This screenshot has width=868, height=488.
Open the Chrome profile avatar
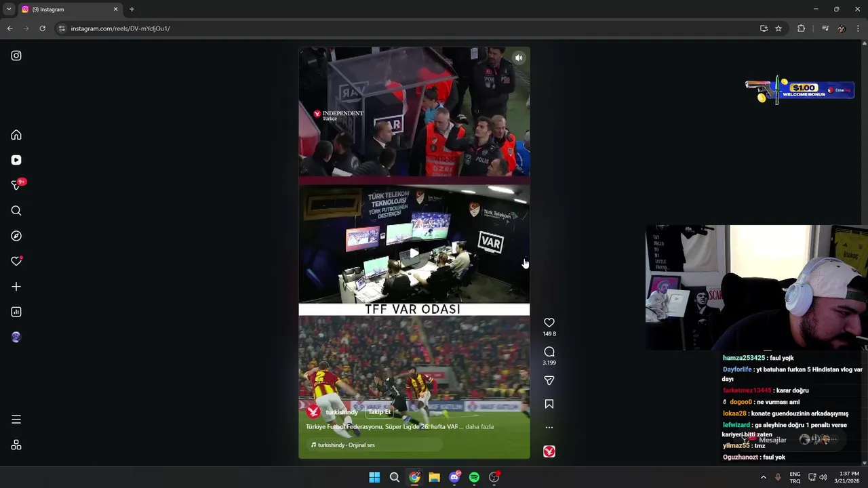click(x=842, y=28)
